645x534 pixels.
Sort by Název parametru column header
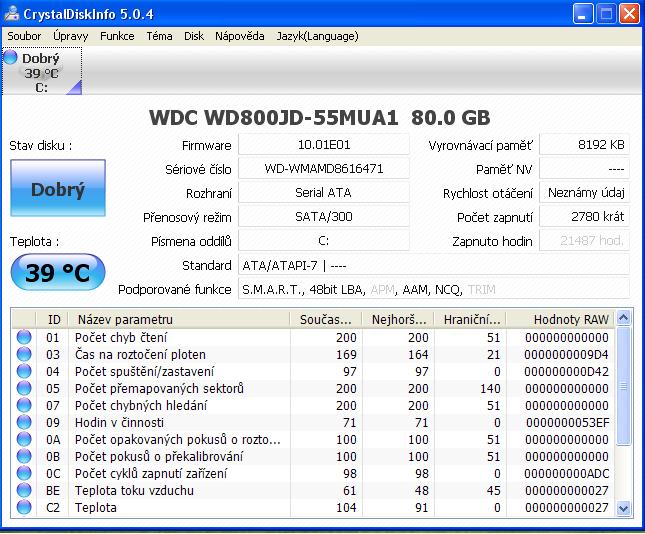(x=179, y=319)
